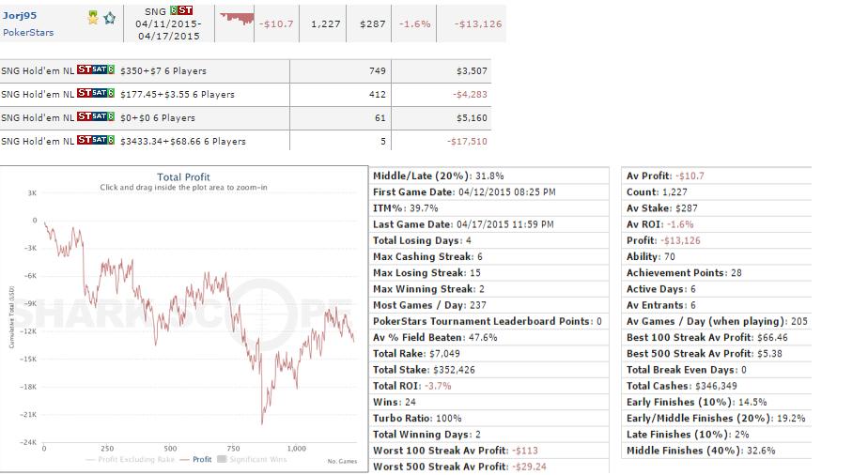The image size is (868, 475).
Task: Open the PokerStars network link
Action: (x=28, y=32)
